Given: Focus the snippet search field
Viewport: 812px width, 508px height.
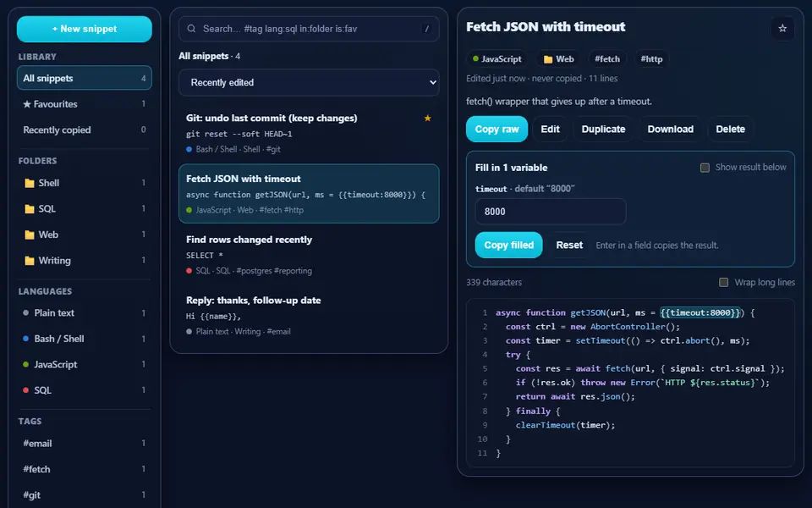Looking at the screenshot, I should click(x=309, y=29).
